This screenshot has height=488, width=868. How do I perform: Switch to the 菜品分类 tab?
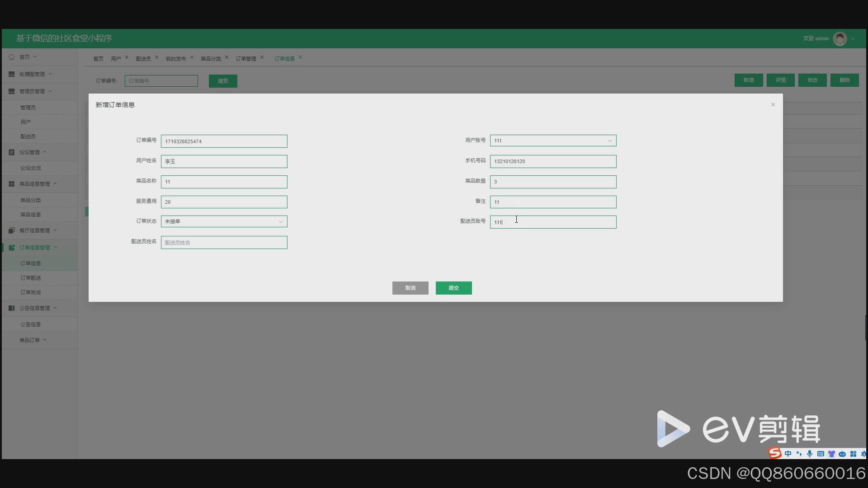(x=211, y=59)
